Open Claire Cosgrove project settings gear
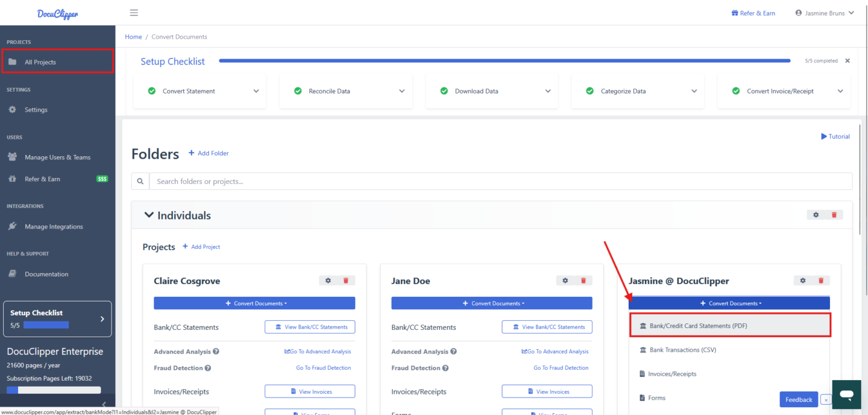Viewport: 868px width, 415px height. pyautogui.click(x=328, y=280)
